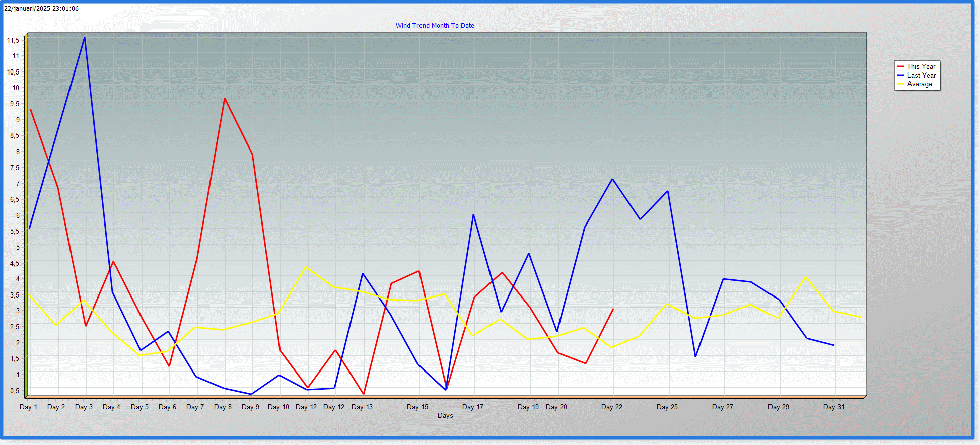Screen dimensions: 980x445
Task: Click the red line's endpoint above Day 22
Action: tap(613, 309)
